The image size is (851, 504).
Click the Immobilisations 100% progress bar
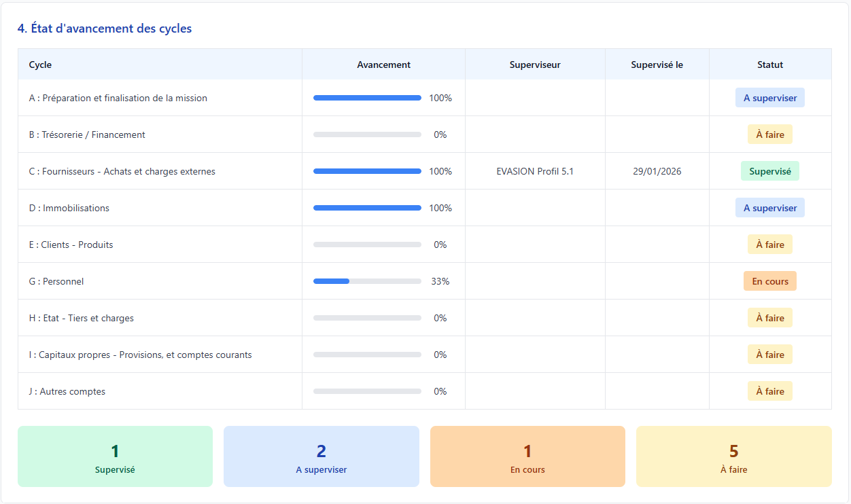point(367,208)
